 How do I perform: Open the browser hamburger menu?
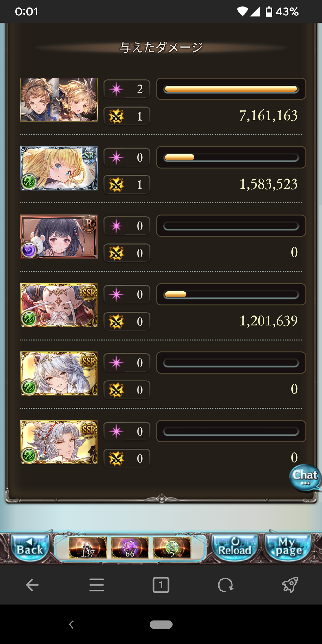click(x=96, y=585)
